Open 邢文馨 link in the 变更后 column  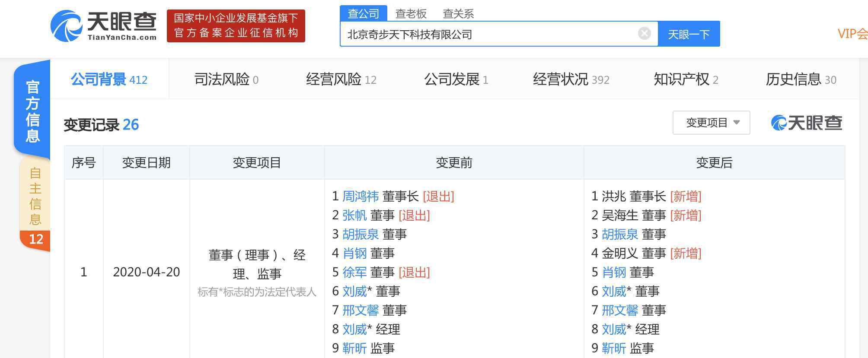619,310
